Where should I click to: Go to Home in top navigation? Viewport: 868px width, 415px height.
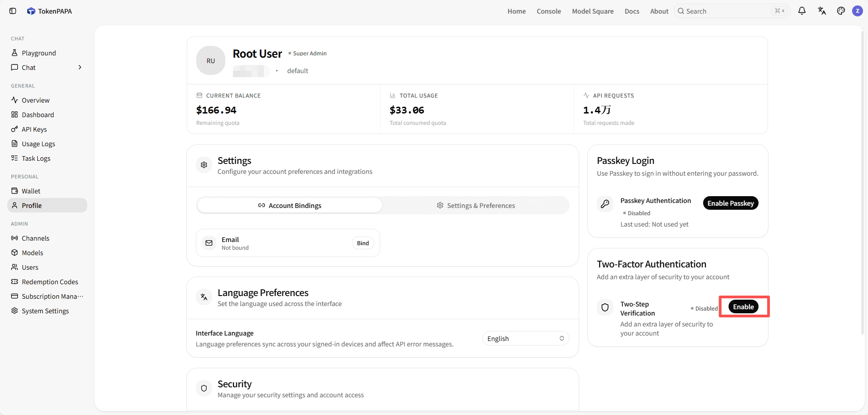tap(516, 11)
